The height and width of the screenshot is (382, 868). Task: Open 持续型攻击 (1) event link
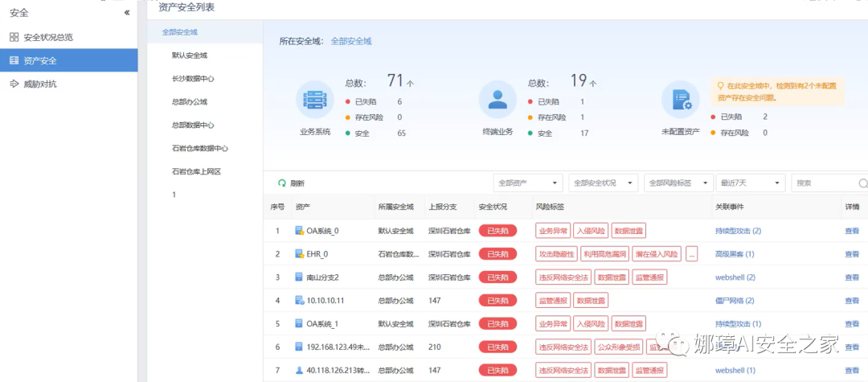click(738, 324)
